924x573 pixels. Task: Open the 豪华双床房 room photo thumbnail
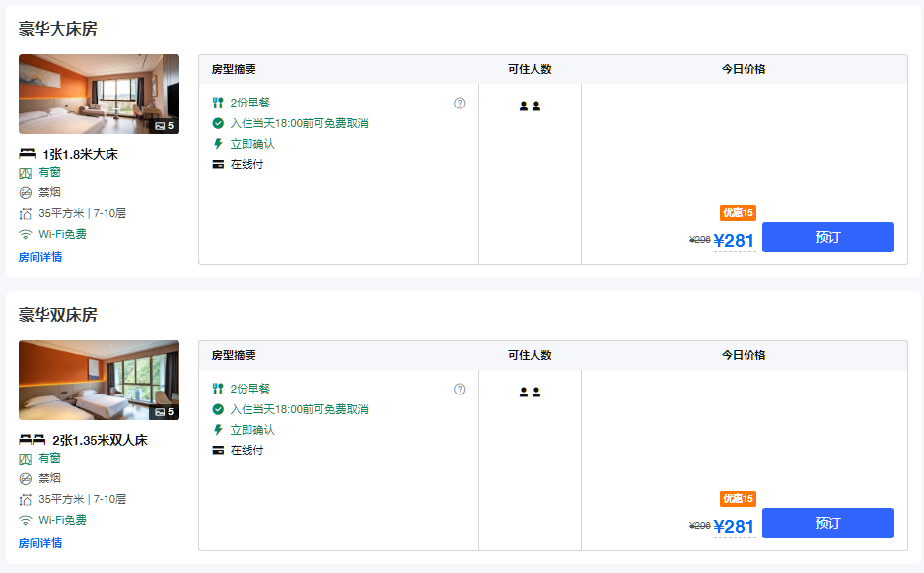pos(99,380)
